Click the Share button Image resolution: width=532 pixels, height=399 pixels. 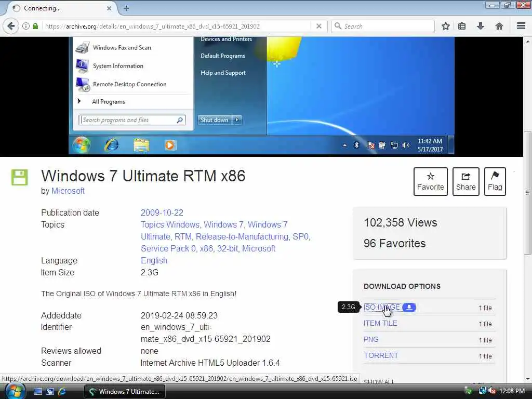[466, 181]
